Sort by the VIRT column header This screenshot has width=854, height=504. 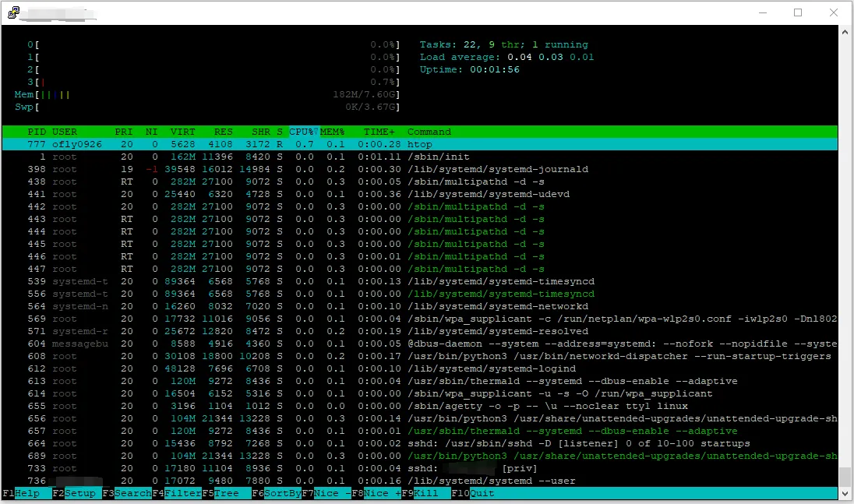coord(182,132)
